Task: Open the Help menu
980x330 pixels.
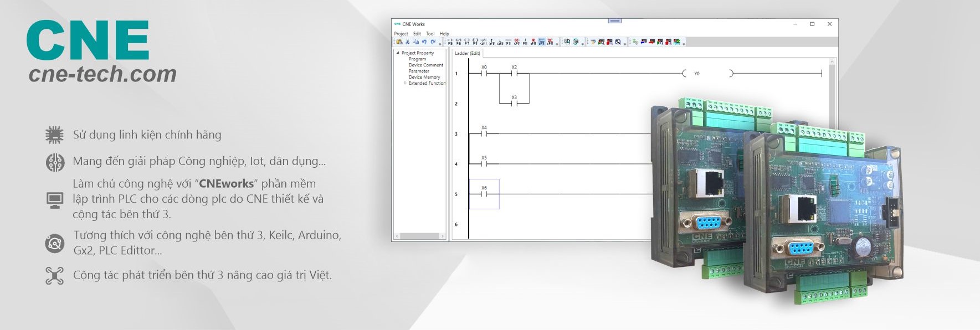Action: [444, 34]
